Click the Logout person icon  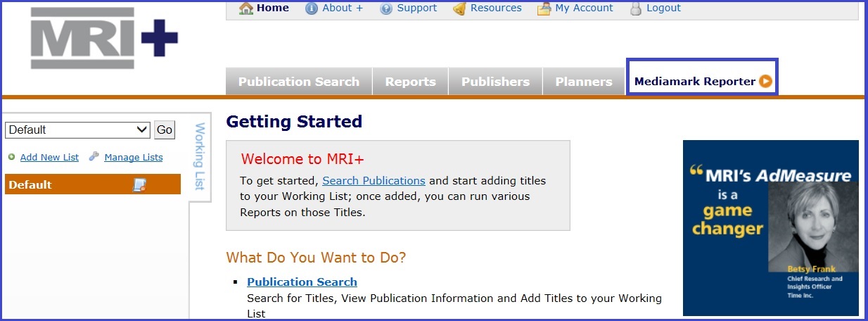[636, 8]
